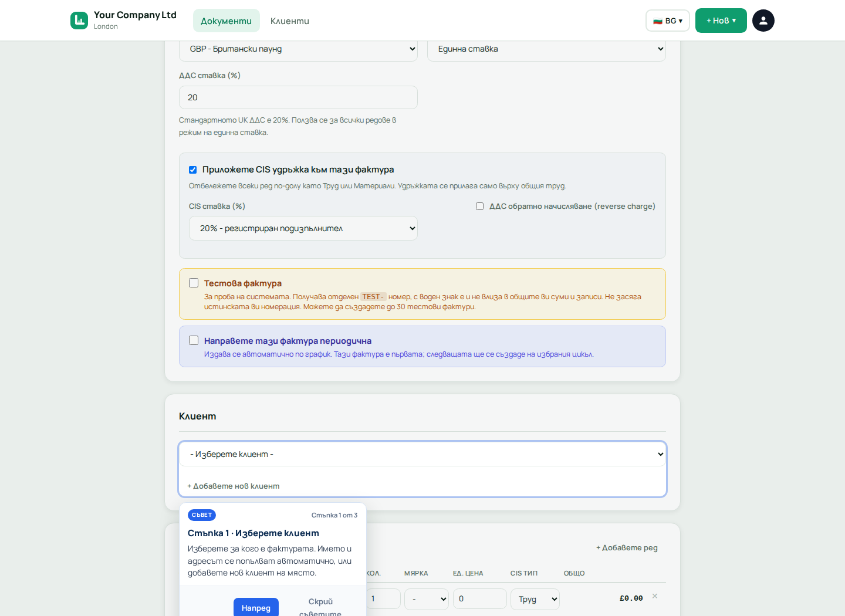Expand the Единна ставка dropdown
845x616 pixels.
[546, 49]
